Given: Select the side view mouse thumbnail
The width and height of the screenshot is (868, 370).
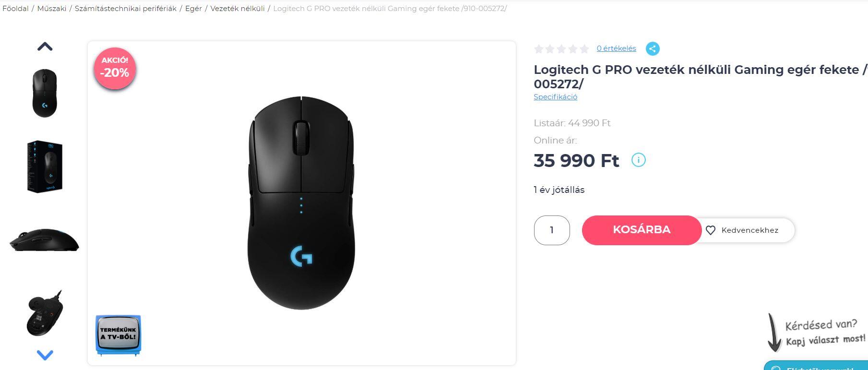Looking at the screenshot, I should (x=45, y=239).
